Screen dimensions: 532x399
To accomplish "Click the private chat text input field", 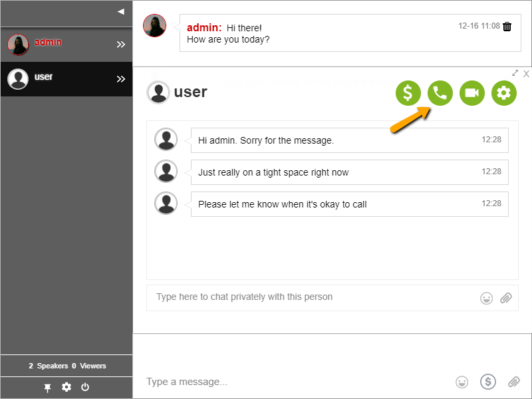I will (x=299, y=297).
